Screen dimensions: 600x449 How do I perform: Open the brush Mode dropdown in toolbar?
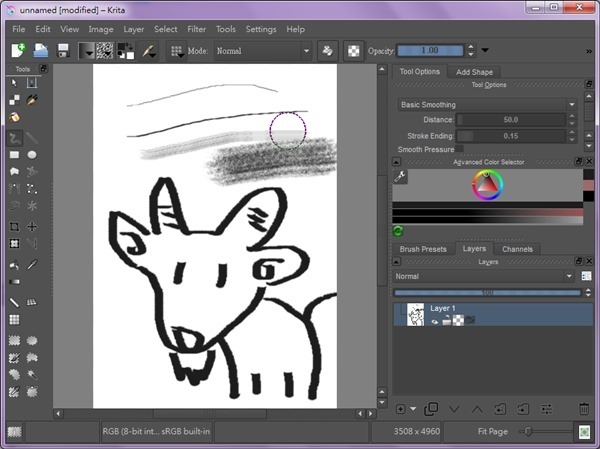tap(262, 50)
